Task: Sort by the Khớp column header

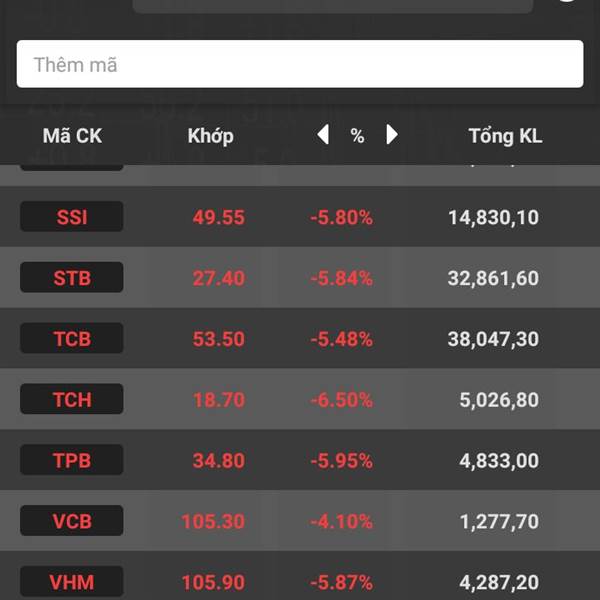Action: (210, 136)
